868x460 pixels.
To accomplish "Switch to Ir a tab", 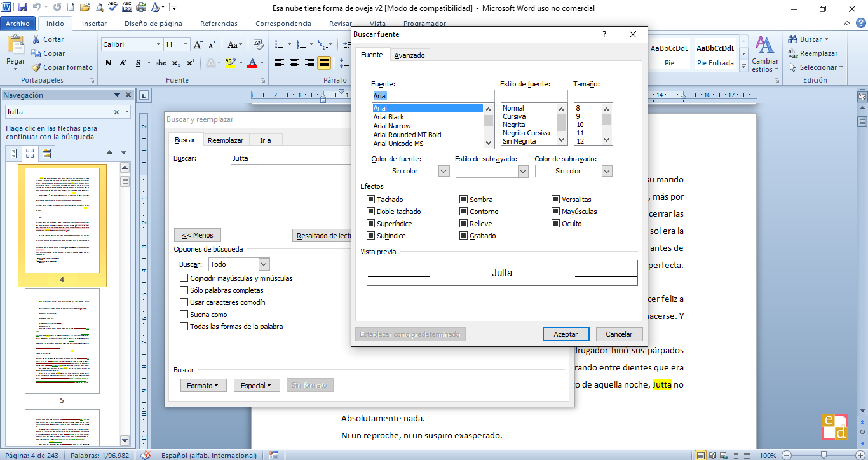I will [265, 140].
